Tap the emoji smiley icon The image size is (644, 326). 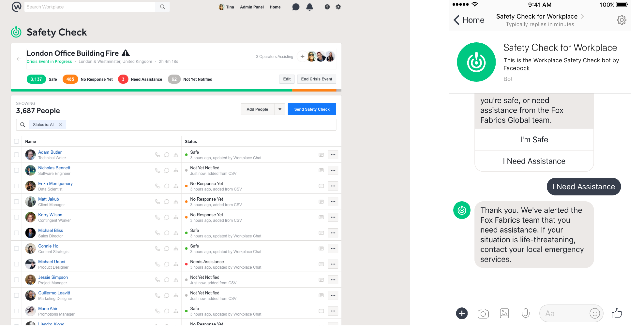pos(595,313)
